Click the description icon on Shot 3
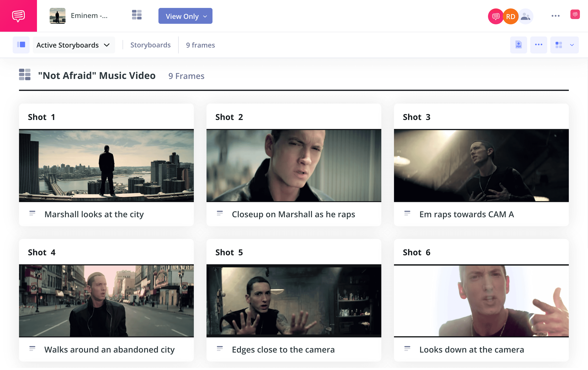The image size is (588, 370). pyautogui.click(x=407, y=213)
